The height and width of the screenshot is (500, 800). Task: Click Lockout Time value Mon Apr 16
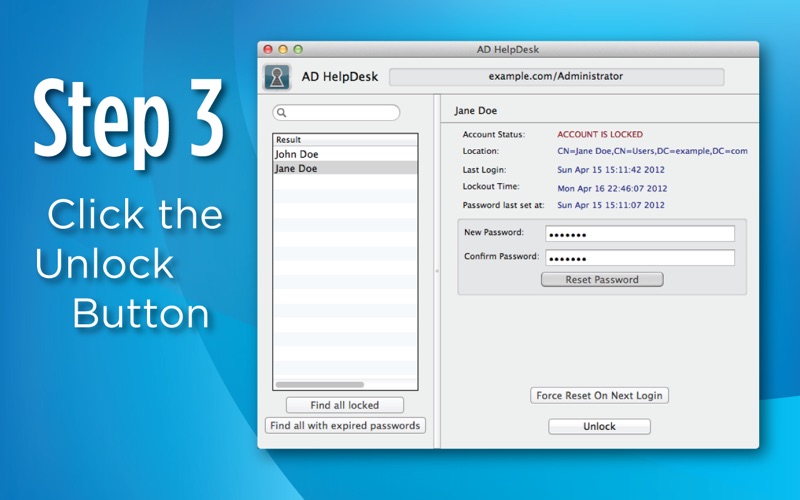(x=612, y=188)
